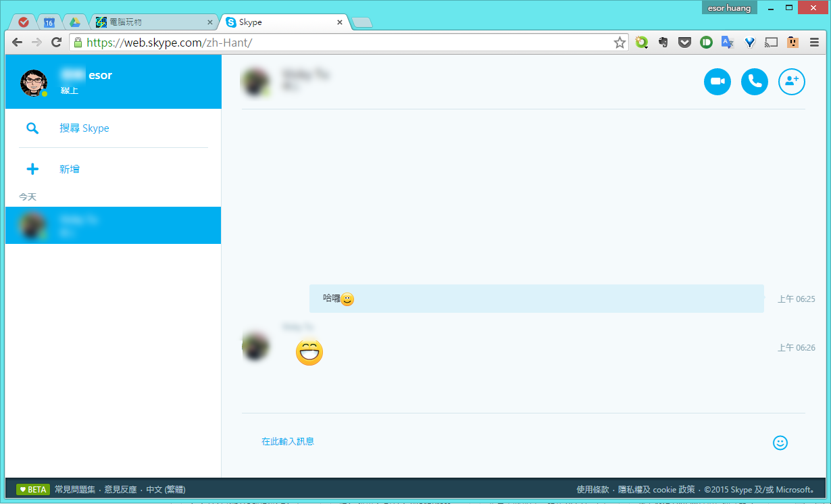Click the 線上 online status text
This screenshot has width=831, height=504.
click(x=70, y=91)
